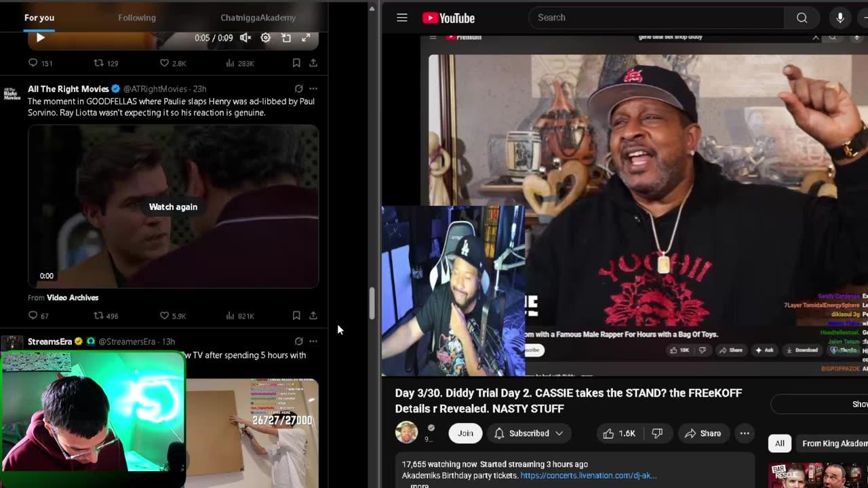The width and height of the screenshot is (868, 488).
Task: Open the YouTube hamburger guide menu
Action: tap(402, 18)
